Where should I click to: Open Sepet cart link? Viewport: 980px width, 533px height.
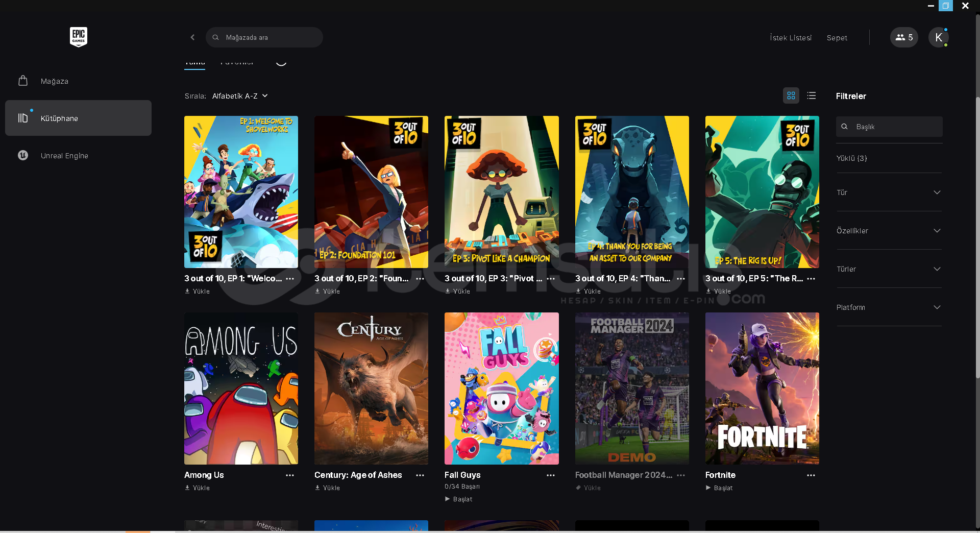[837, 38]
